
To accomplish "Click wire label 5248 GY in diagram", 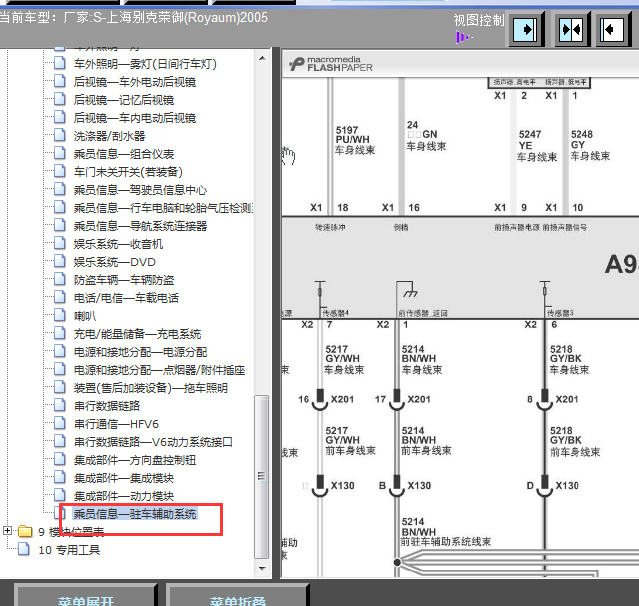I will tap(582, 139).
